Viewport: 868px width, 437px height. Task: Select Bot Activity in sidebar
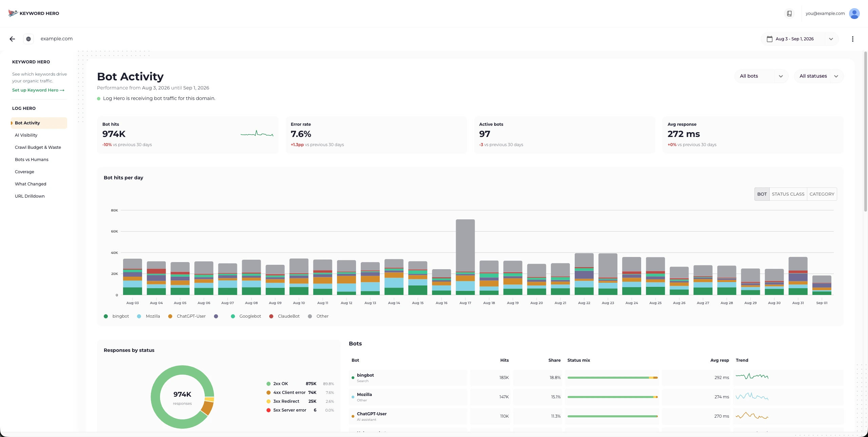(x=39, y=123)
